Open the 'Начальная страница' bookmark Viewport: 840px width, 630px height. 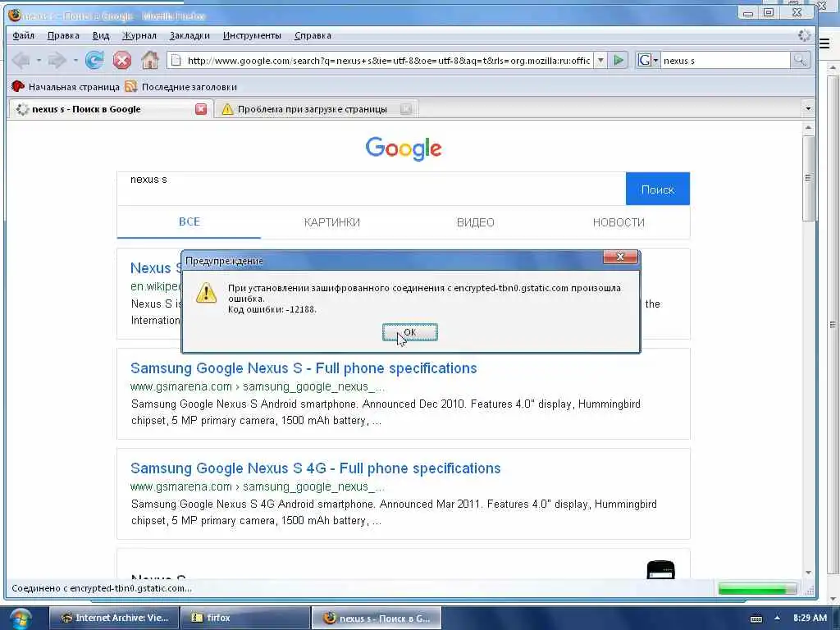point(66,86)
